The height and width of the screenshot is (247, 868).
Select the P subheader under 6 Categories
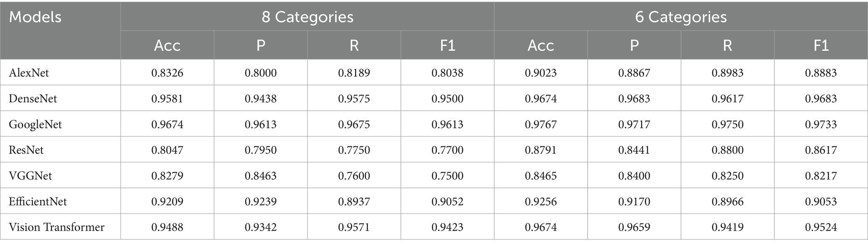pos(634,45)
